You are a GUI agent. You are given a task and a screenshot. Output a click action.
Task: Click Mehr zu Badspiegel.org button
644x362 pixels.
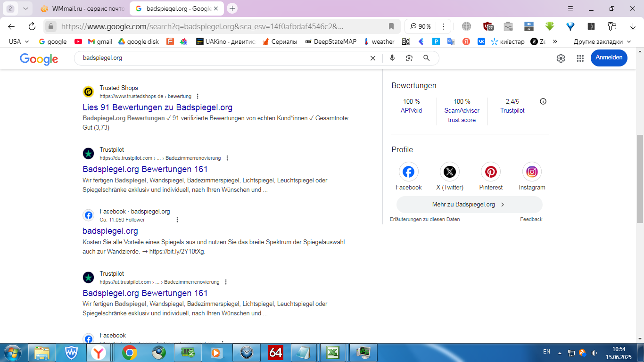pyautogui.click(x=469, y=205)
